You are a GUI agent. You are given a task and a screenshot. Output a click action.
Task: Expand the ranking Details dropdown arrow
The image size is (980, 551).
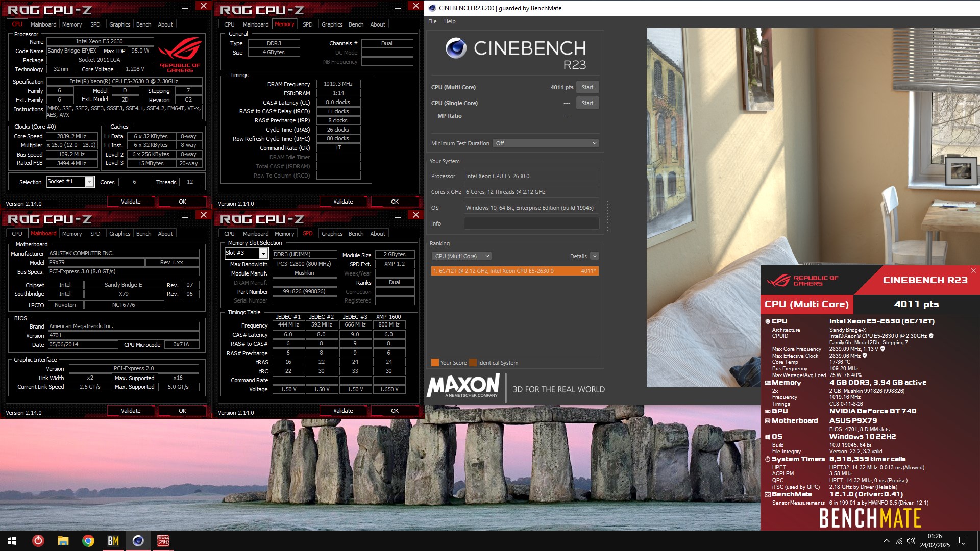point(594,256)
